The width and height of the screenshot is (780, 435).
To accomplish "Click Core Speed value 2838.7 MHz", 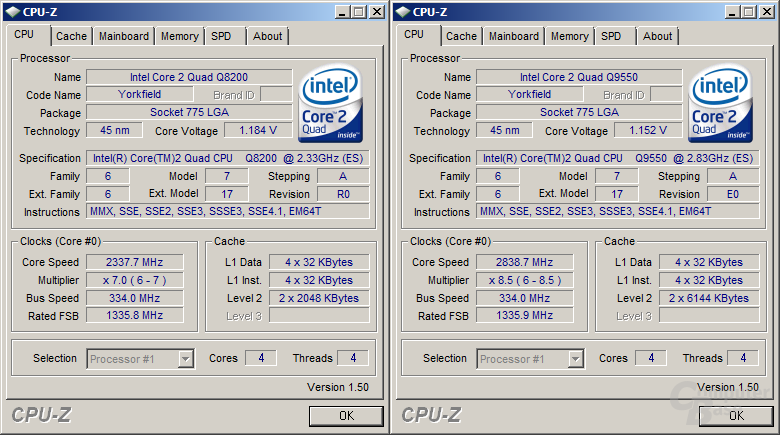I will (x=525, y=262).
